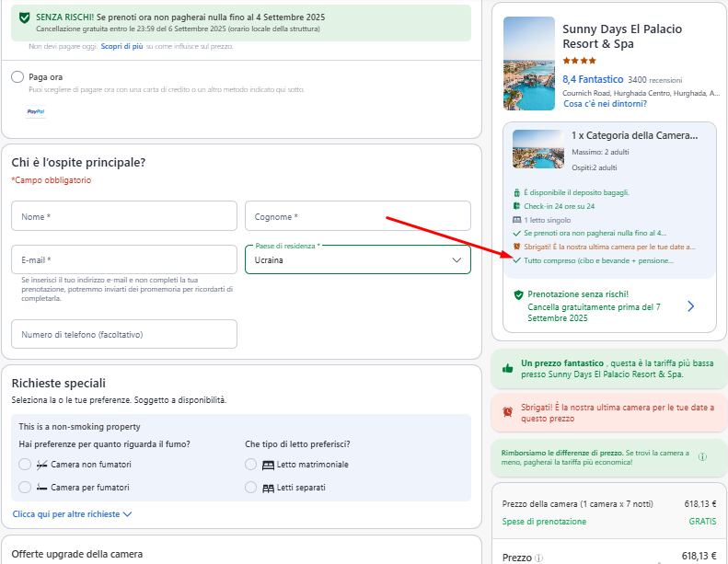Choose Camera non fumatori option
The image size is (728, 564).
tap(25, 465)
